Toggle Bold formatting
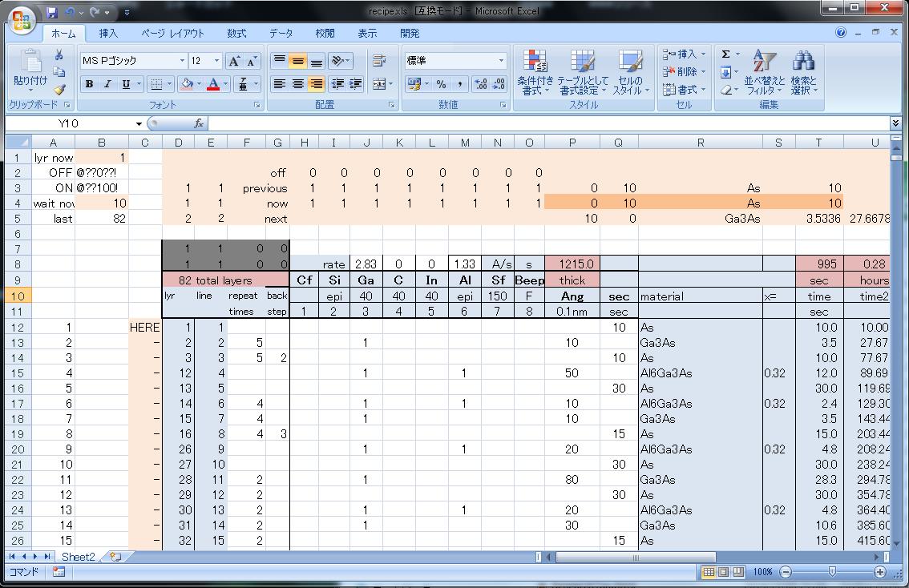Image resolution: width=909 pixels, height=588 pixels. (89, 84)
